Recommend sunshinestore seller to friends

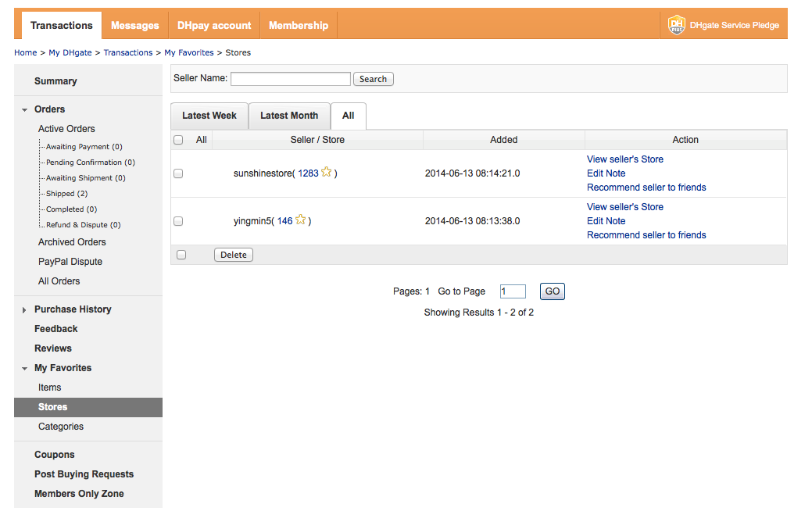coord(646,188)
